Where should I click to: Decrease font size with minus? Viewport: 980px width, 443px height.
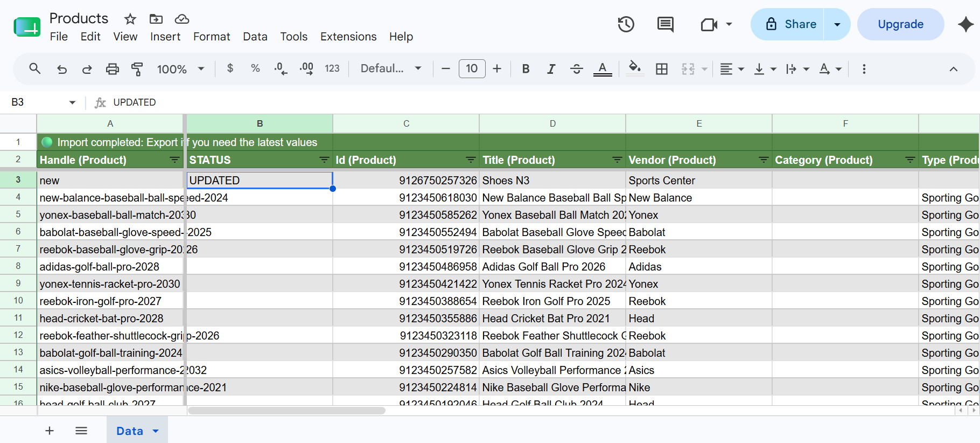pyautogui.click(x=446, y=68)
